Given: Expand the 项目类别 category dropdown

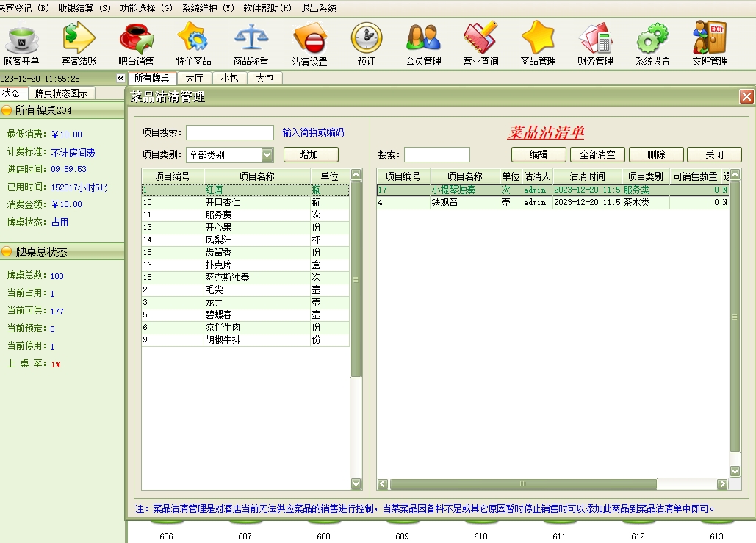Looking at the screenshot, I should pos(267,155).
